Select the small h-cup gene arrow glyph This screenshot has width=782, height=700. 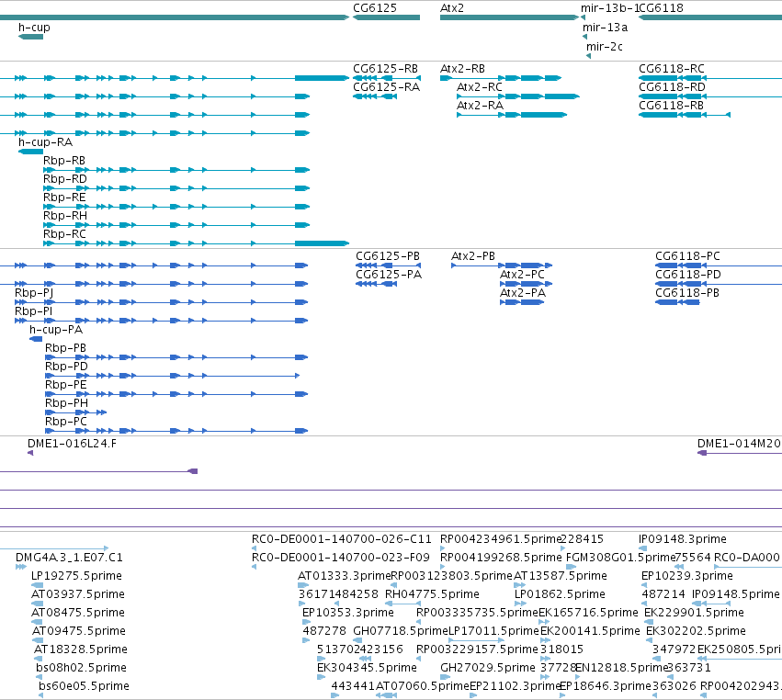pos(31,37)
